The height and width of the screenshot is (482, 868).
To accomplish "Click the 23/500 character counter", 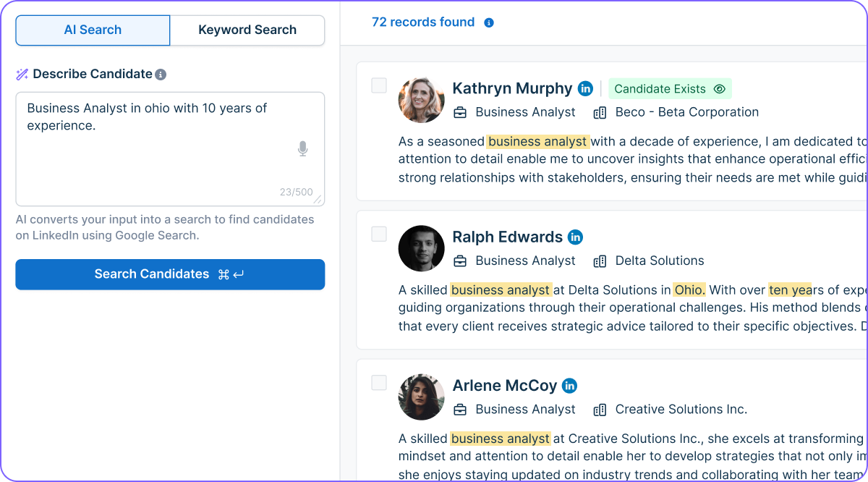I will pos(297,193).
